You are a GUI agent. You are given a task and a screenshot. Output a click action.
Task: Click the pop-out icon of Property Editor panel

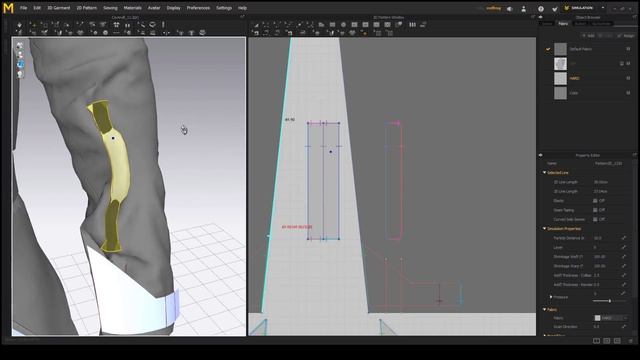click(x=634, y=155)
